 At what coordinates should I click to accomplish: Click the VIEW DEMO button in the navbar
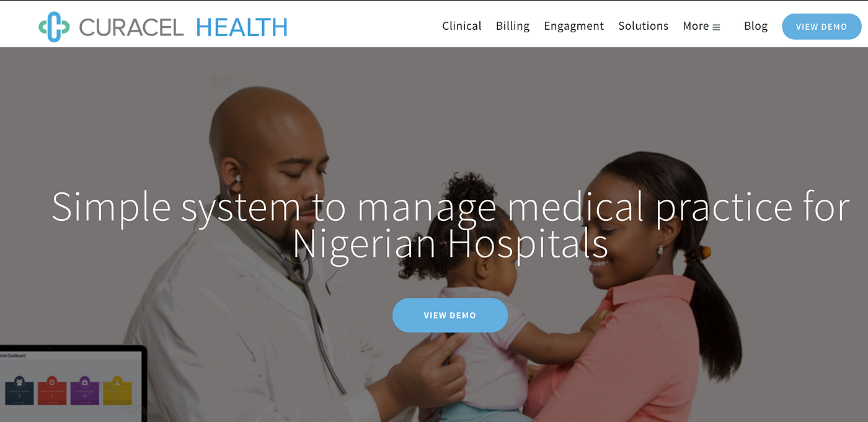click(x=821, y=27)
